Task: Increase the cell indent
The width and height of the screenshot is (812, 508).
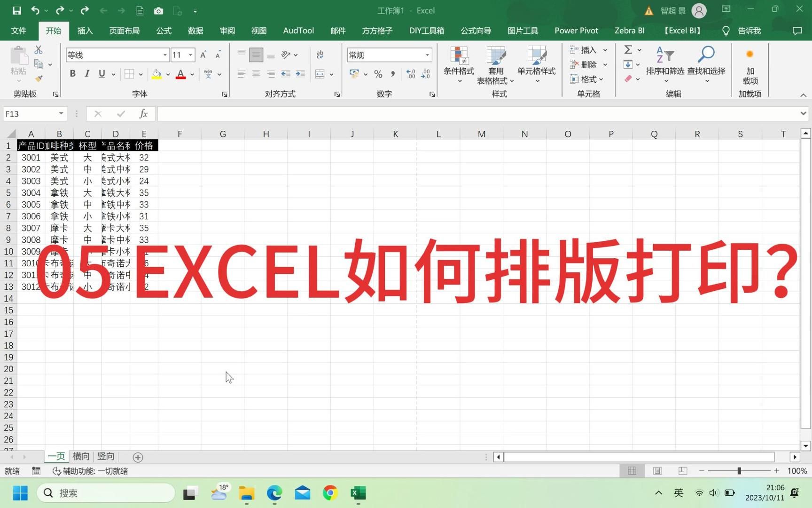Action: 300,74
